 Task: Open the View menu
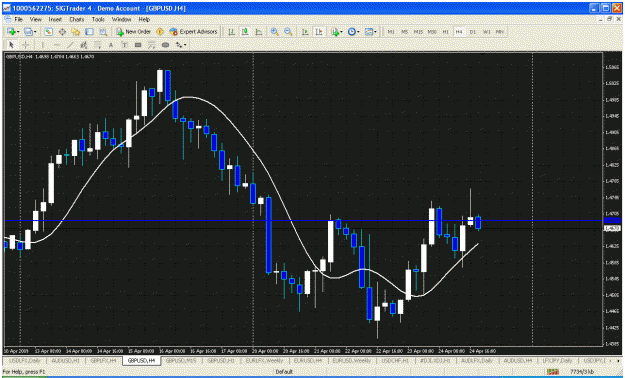click(x=35, y=19)
